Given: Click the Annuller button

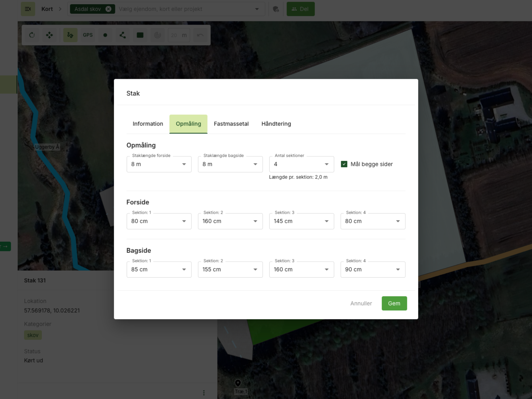Looking at the screenshot, I should pos(361,303).
